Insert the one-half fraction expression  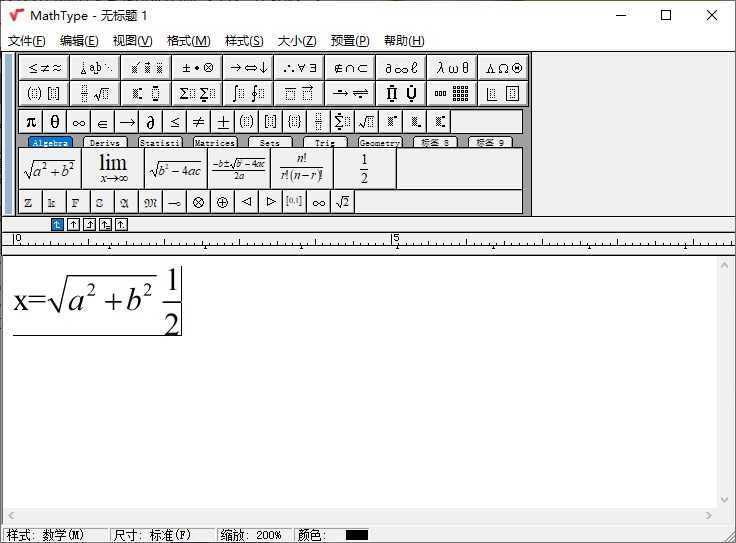(x=365, y=169)
